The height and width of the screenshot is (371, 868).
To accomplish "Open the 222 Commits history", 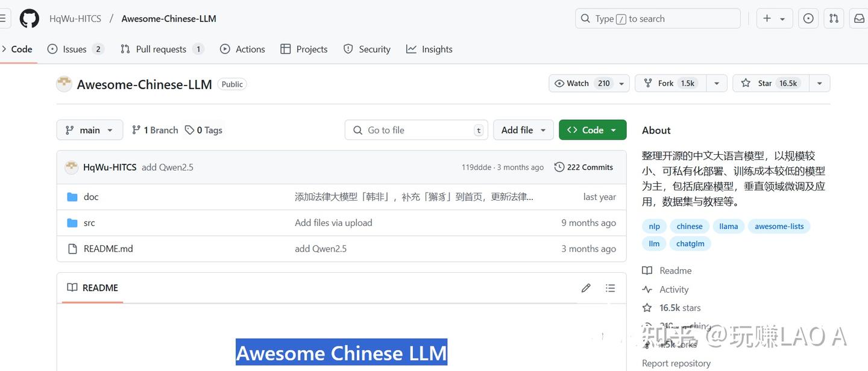I will click(583, 167).
